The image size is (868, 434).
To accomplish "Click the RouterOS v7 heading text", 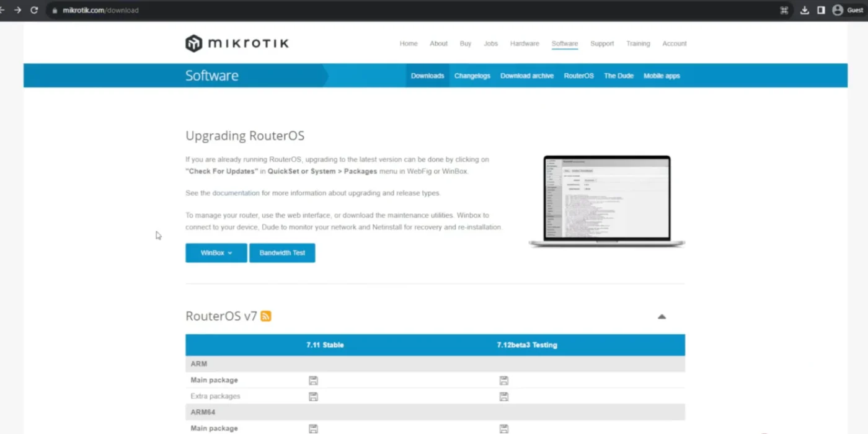I will pos(221,316).
